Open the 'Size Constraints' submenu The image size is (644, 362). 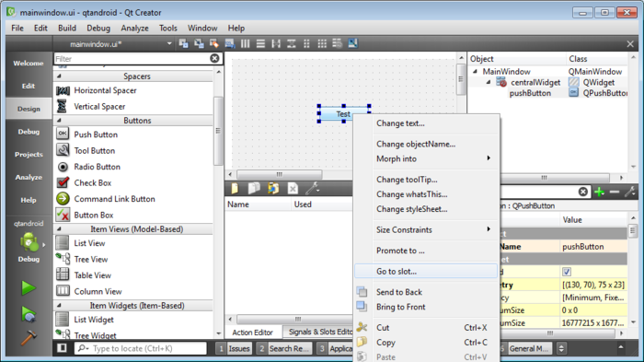click(426, 230)
